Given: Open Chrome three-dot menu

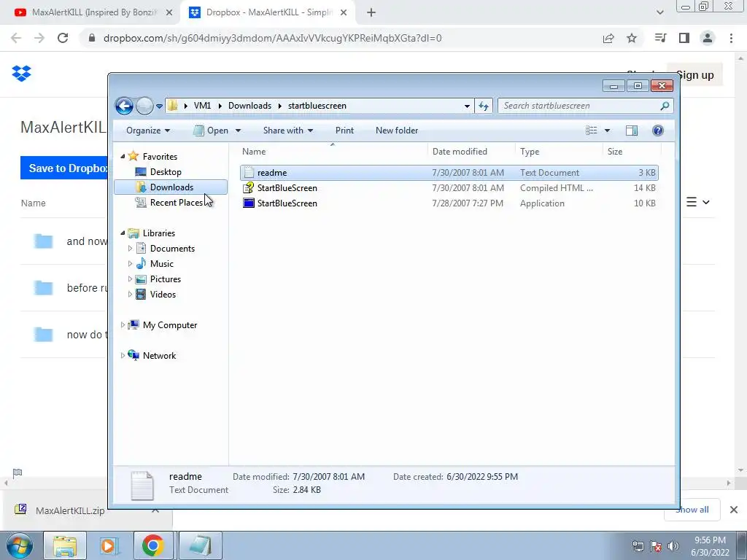Looking at the screenshot, I should pos(731,38).
